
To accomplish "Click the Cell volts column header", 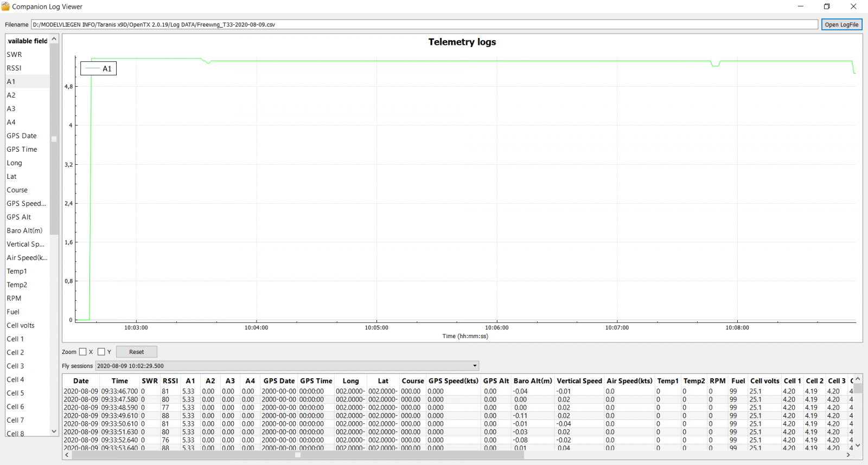I will [765, 381].
